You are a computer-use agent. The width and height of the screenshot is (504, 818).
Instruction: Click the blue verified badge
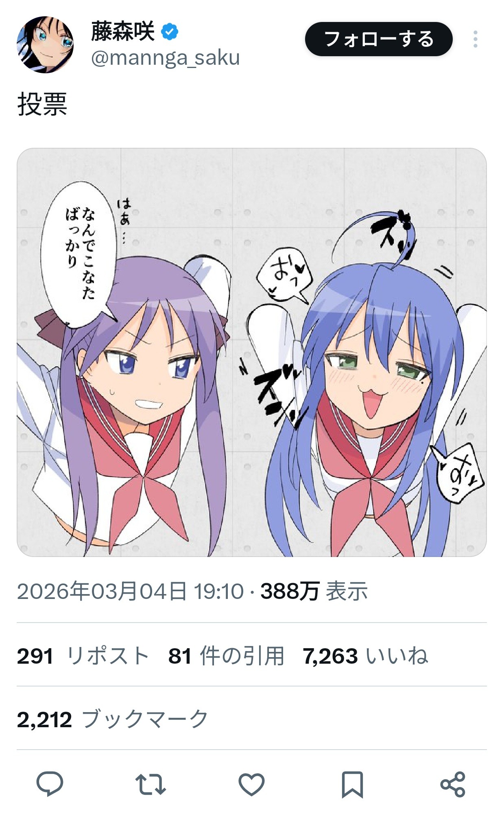point(170,32)
